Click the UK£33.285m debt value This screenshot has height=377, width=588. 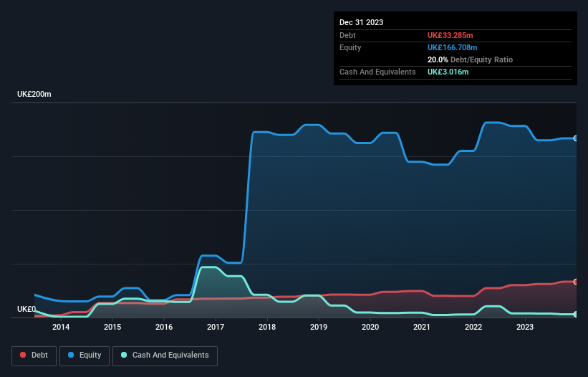click(x=450, y=35)
